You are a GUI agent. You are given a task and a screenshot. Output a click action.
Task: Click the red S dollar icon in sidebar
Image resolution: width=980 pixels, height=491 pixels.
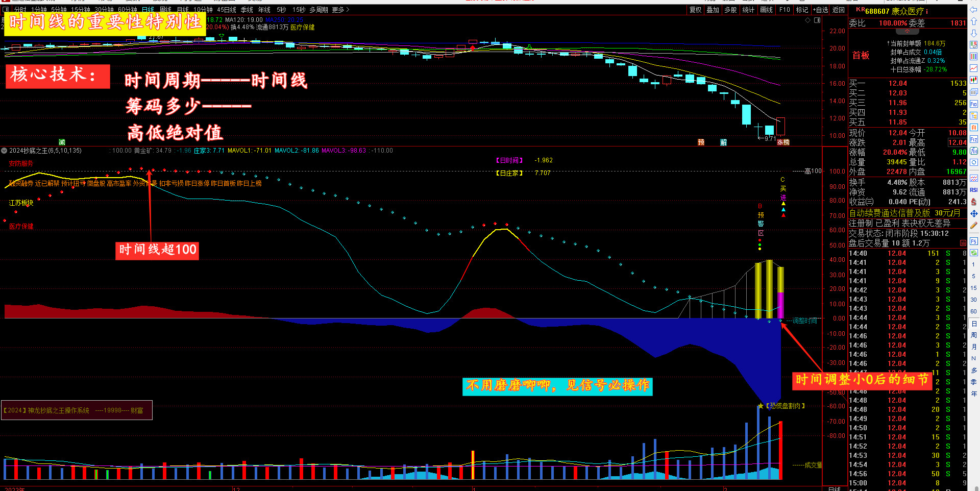click(x=974, y=202)
